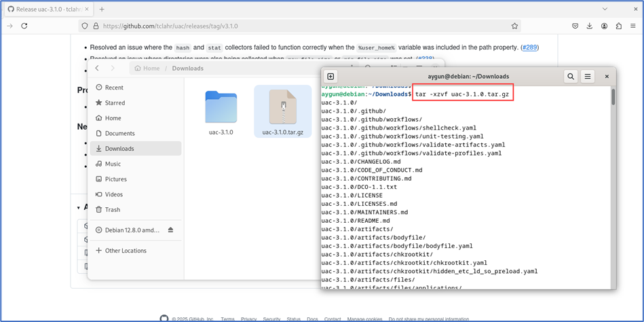Select the uac-3.1.0.tar.gz archive file
Screen dimensions: 644x322
tap(282, 112)
